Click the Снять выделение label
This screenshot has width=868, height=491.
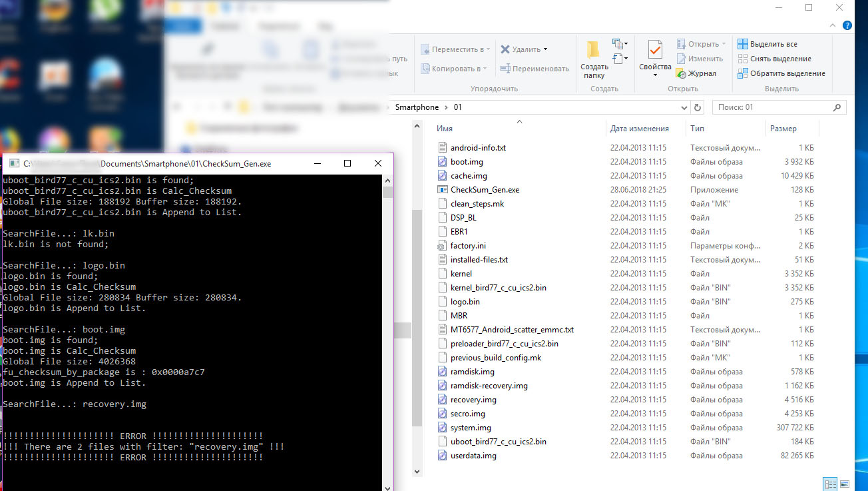click(781, 59)
